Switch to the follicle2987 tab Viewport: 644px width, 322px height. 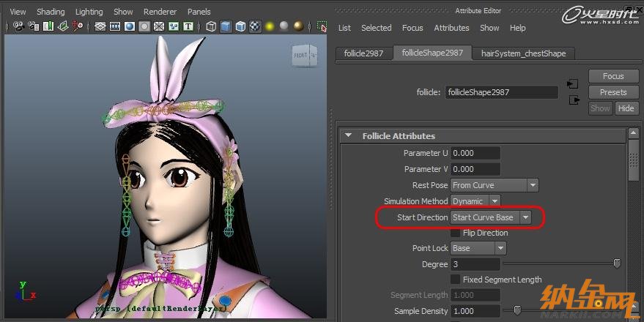(x=364, y=53)
